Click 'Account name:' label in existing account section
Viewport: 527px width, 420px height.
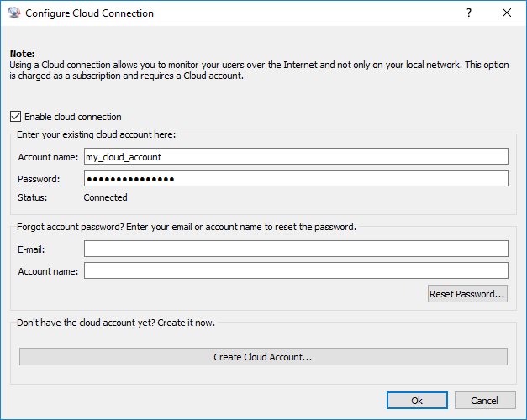point(47,157)
